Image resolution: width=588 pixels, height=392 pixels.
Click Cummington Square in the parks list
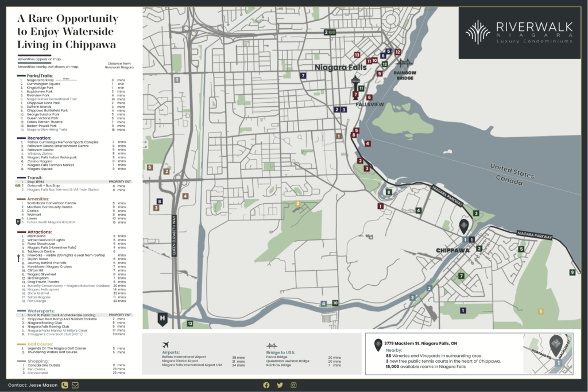coord(43,84)
